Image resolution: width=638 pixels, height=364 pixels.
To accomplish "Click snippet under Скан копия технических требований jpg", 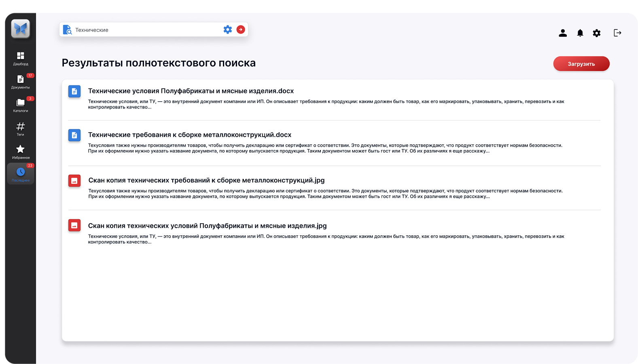I will (x=325, y=194).
